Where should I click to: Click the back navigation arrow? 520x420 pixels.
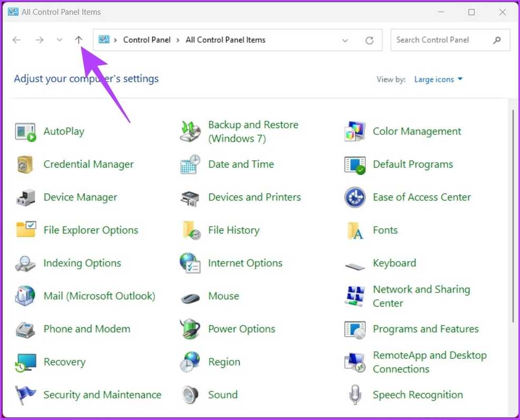pos(17,40)
